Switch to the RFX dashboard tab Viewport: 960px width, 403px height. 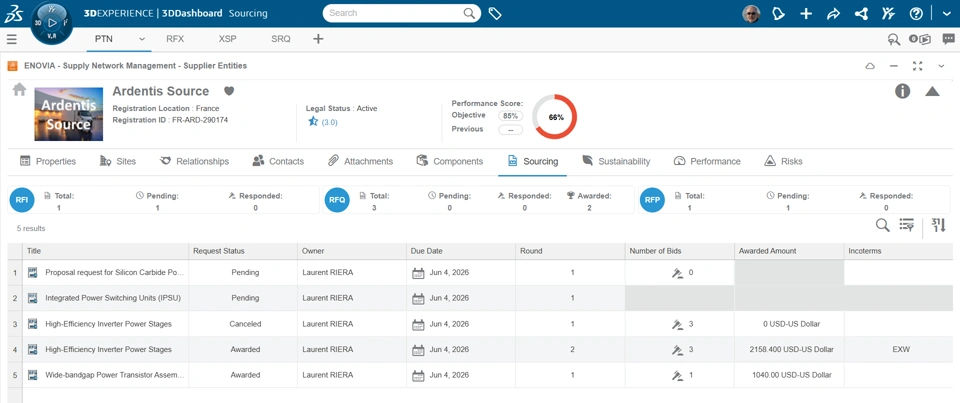175,39
